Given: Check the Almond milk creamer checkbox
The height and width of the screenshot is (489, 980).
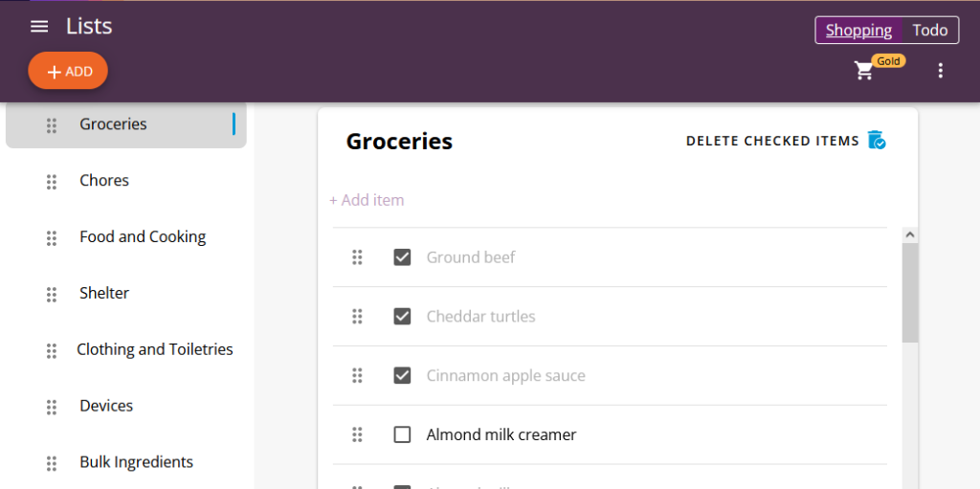Looking at the screenshot, I should tap(402, 434).
